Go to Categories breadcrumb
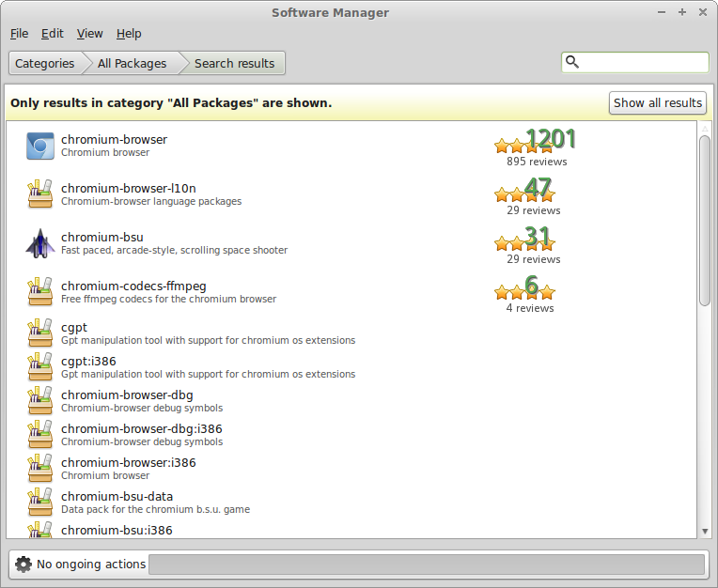 pyautogui.click(x=44, y=63)
